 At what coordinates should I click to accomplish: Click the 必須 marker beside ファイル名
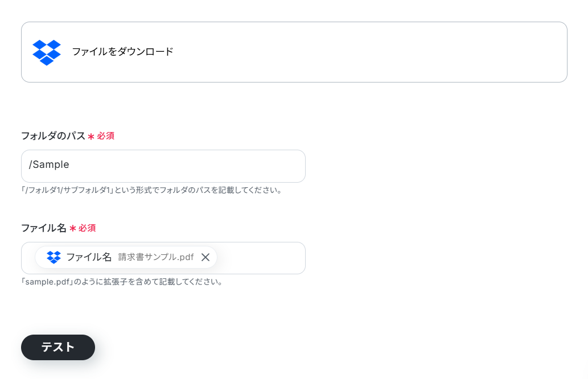(x=88, y=228)
